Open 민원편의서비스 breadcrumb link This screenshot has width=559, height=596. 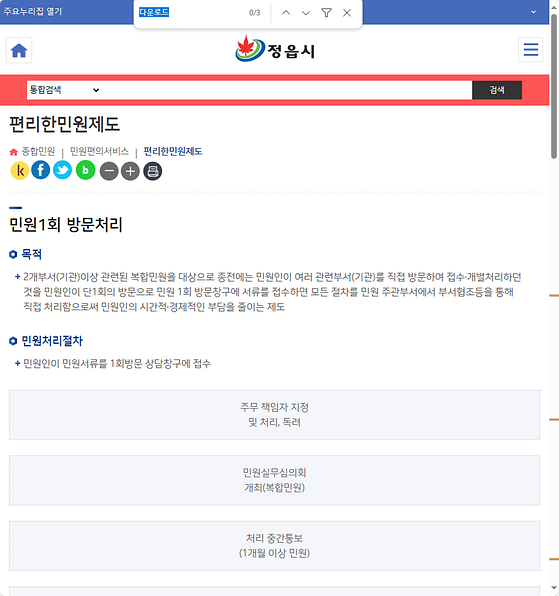click(x=99, y=151)
